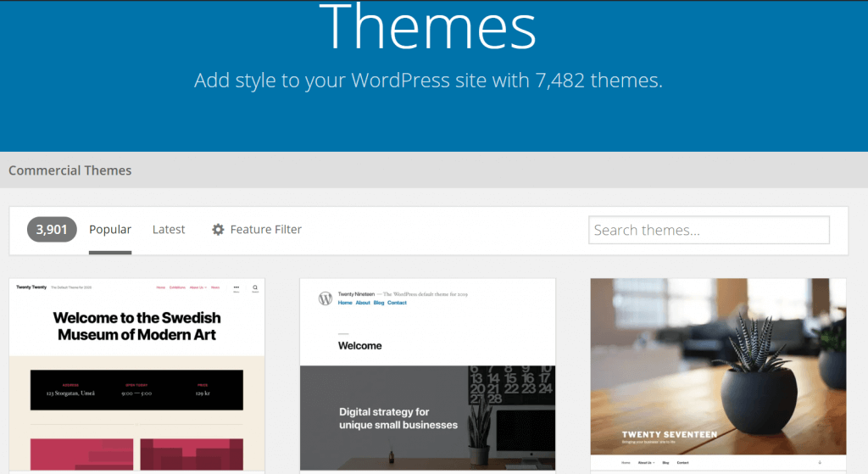Open the Twenty Nineteen theme thumbnail
868x474 pixels.
tap(427, 375)
